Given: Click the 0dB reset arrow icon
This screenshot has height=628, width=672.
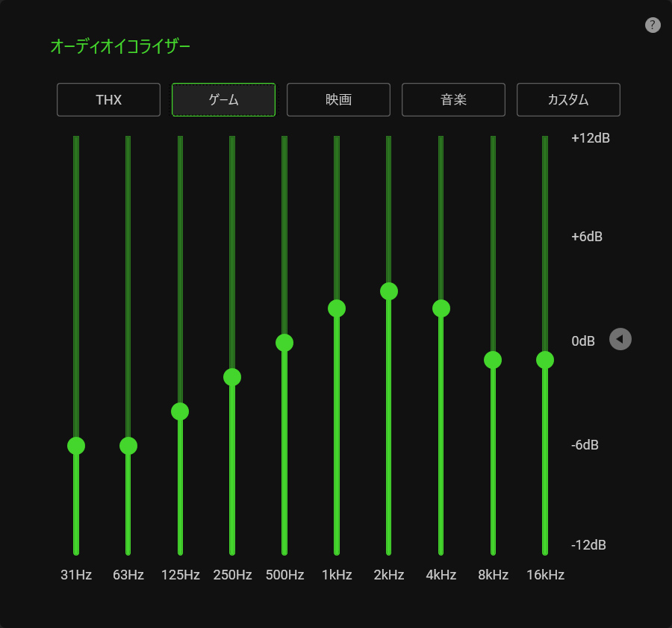Looking at the screenshot, I should click(620, 339).
